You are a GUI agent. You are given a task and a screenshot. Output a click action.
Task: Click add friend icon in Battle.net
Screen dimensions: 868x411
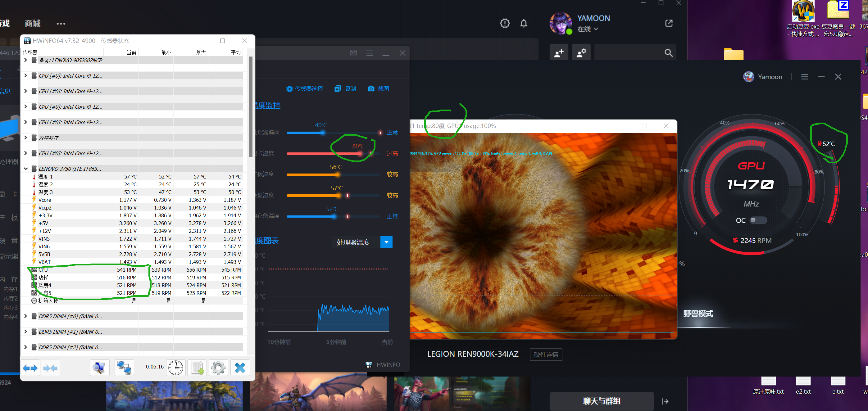[559, 52]
